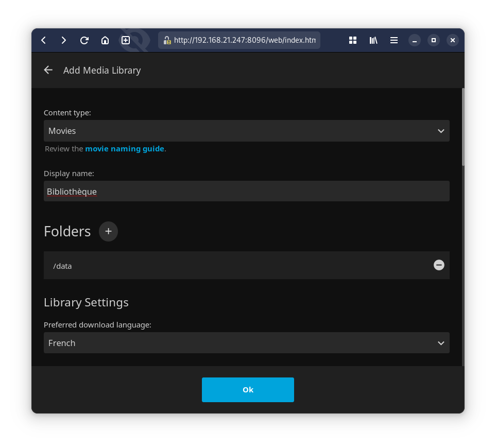Click the padlock security icon in address bar
The image size is (496, 448).
[x=167, y=40]
